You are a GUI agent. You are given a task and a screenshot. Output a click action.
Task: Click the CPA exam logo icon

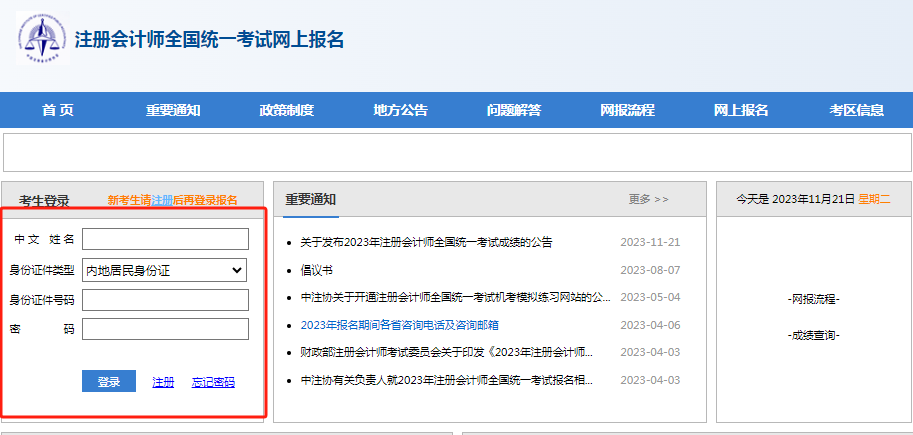tap(41, 38)
